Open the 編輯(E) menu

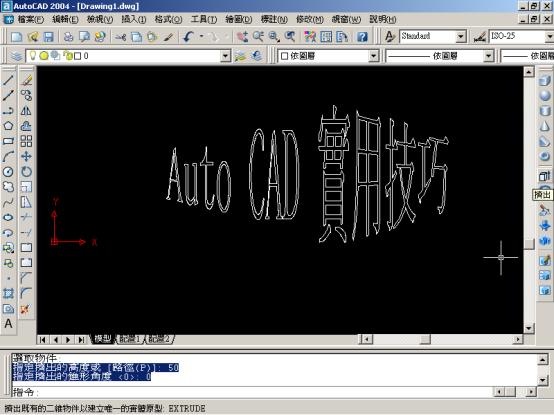pos(65,19)
